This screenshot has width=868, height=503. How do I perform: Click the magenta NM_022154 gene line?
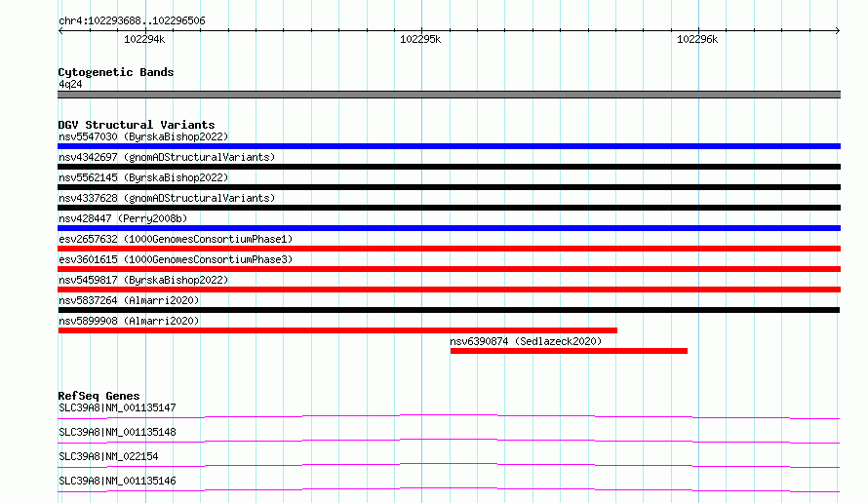[449, 465]
